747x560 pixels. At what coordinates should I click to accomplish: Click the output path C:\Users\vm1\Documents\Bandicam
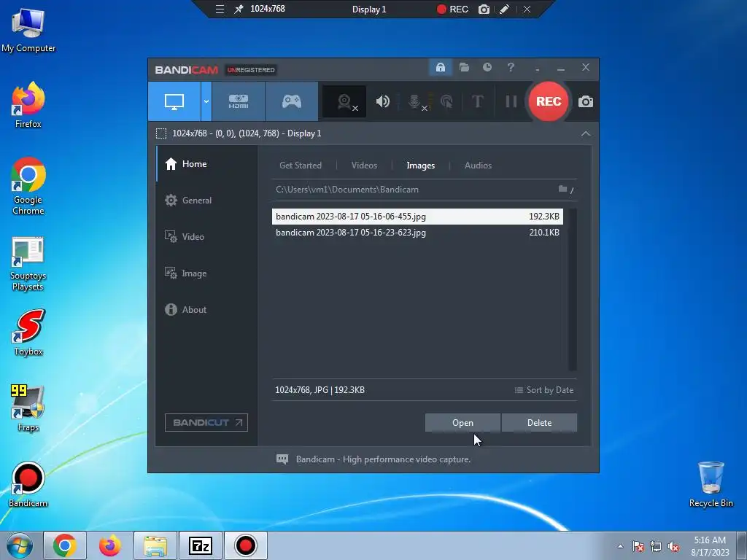[x=347, y=190]
